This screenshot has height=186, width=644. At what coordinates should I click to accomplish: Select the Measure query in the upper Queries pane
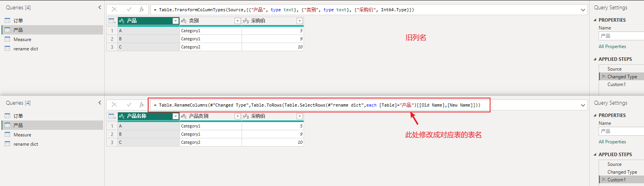point(22,40)
